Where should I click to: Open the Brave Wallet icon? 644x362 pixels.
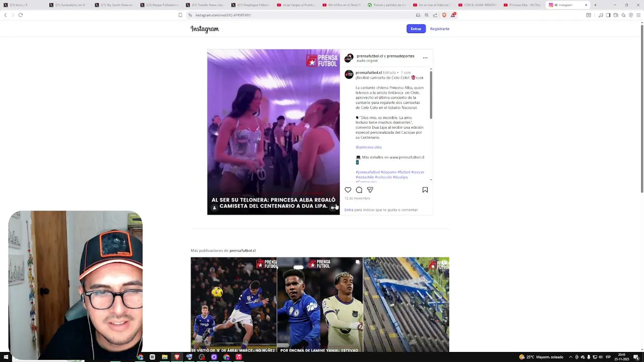pos(615,15)
